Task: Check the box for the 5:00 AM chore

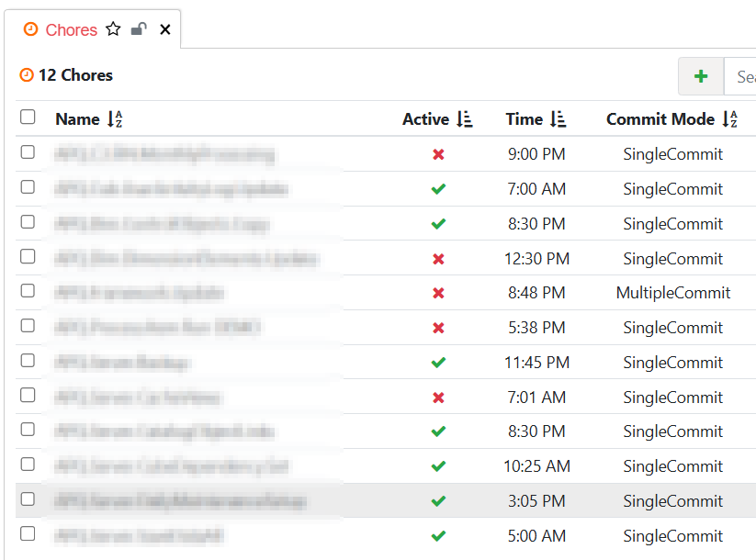Action: (x=28, y=534)
